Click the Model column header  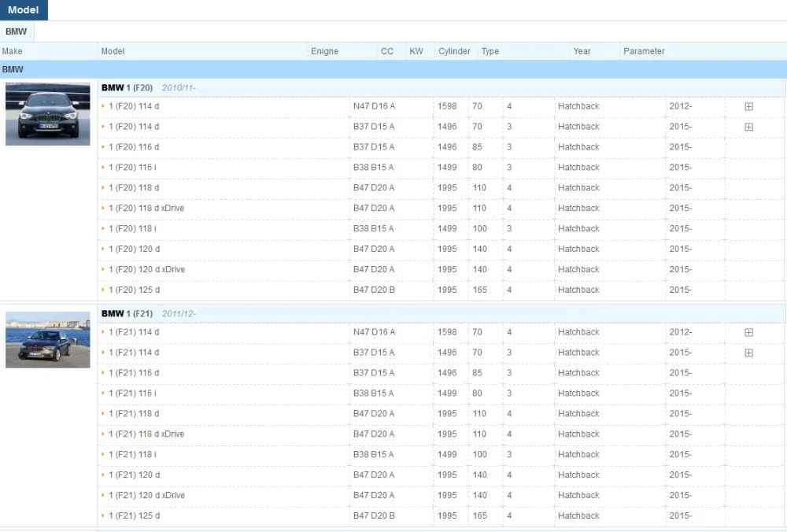[x=113, y=51]
